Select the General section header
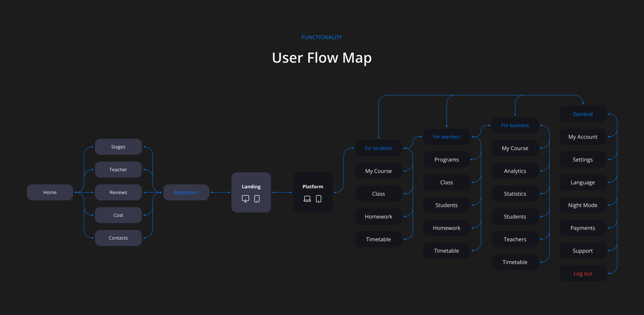This screenshot has width=644, height=315. click(x=583, y=114)
